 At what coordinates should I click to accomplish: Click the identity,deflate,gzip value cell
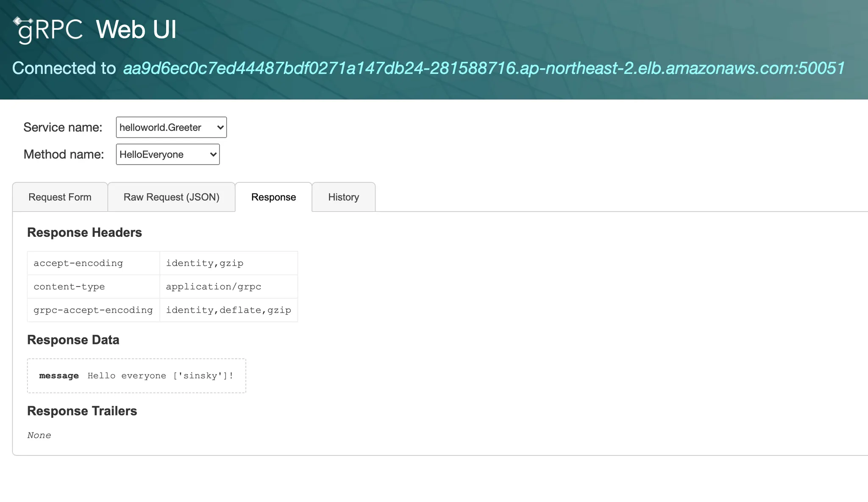[x=228, y=310]
